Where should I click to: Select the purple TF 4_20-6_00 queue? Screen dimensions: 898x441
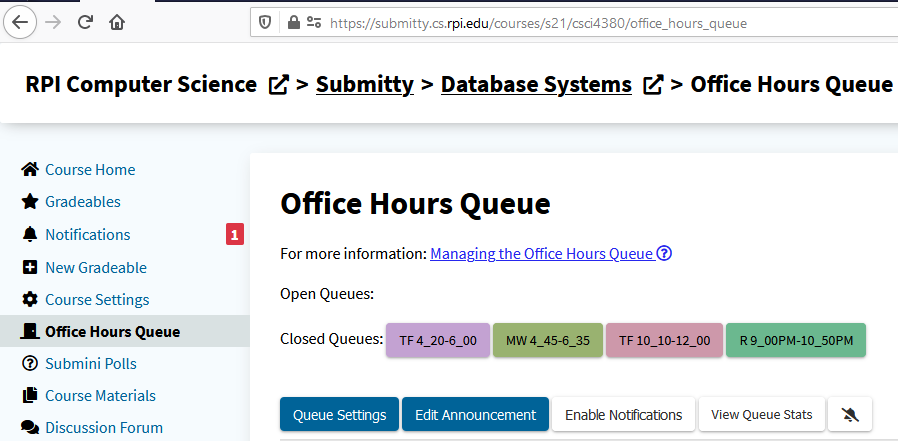click(438, 340)
